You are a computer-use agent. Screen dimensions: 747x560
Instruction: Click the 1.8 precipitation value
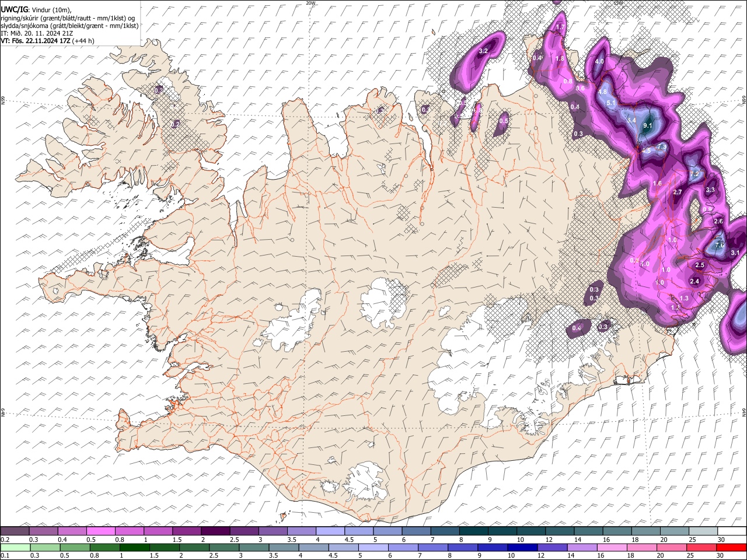pyautogui.click(x=560, y=59)
